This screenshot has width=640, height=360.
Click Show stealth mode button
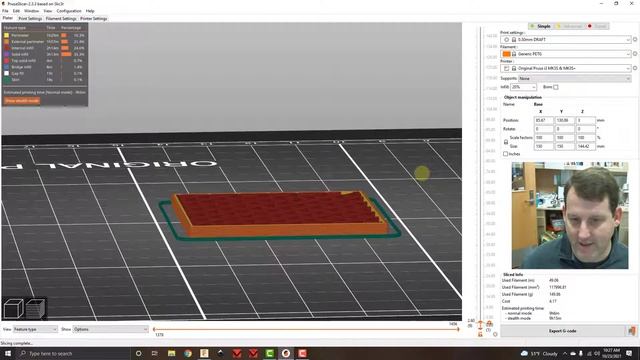coord(22,101)
